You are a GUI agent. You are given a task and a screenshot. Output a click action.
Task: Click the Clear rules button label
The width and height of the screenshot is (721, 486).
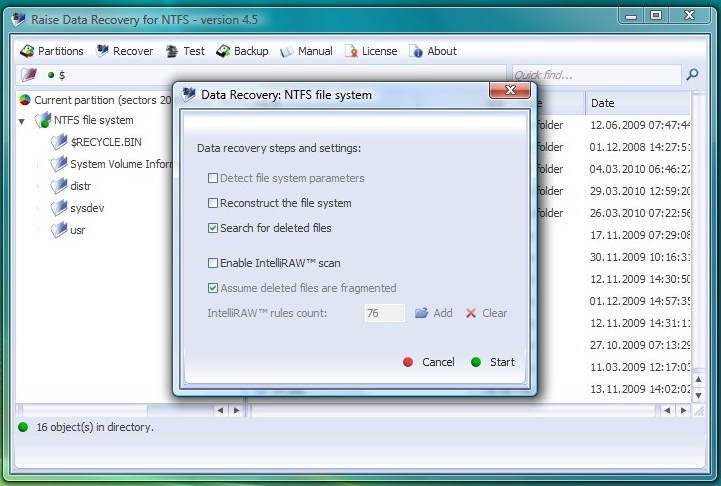(x=494, y=313)
